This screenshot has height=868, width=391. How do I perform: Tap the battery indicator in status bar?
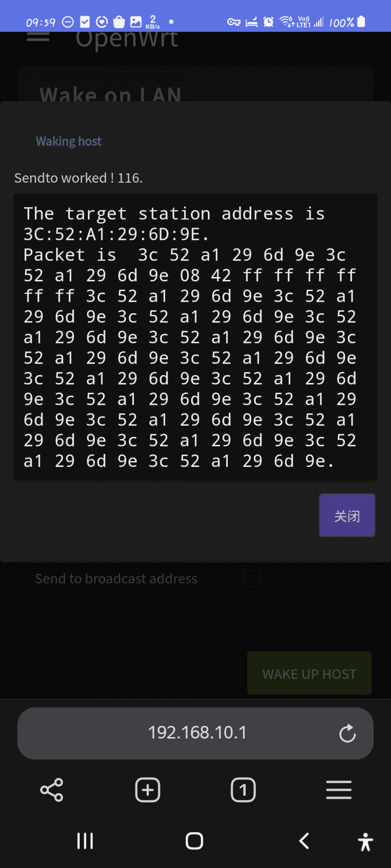point(361,21)
